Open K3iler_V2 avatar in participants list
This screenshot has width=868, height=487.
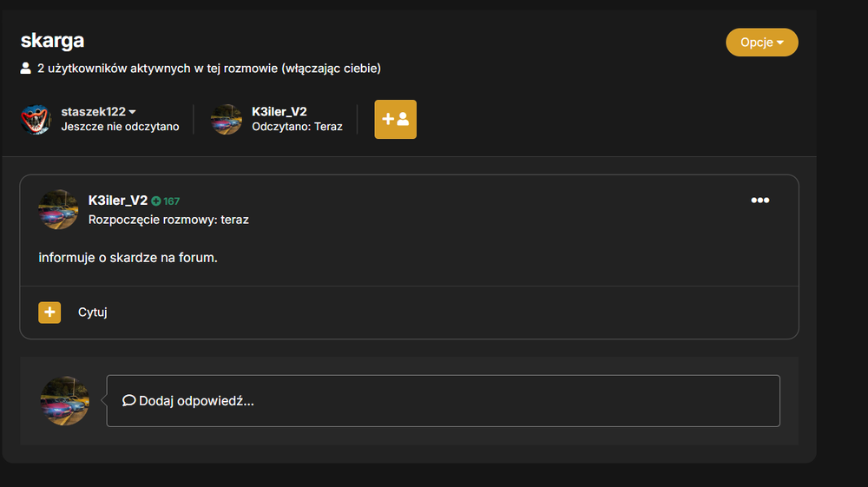(227, 119)
